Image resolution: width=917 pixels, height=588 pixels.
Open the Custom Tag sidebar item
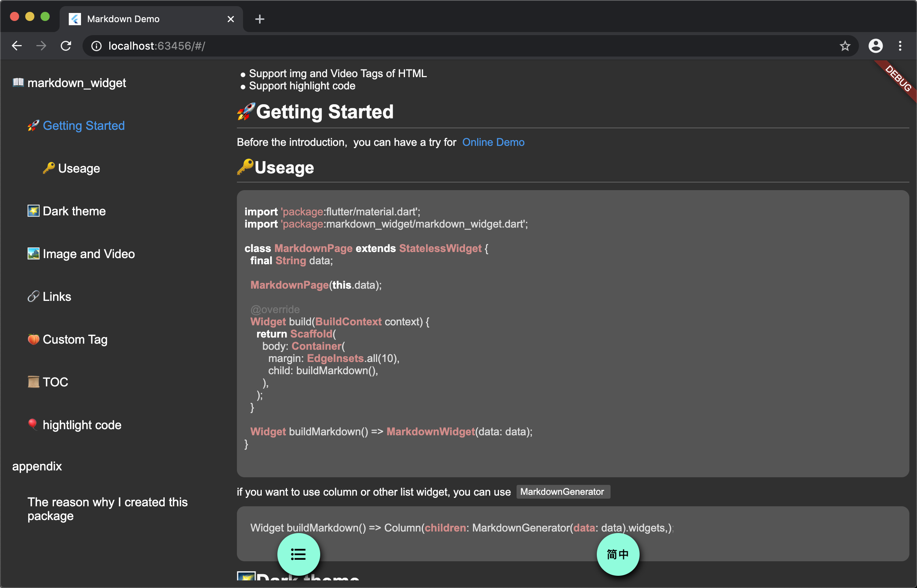click(75, 339)
